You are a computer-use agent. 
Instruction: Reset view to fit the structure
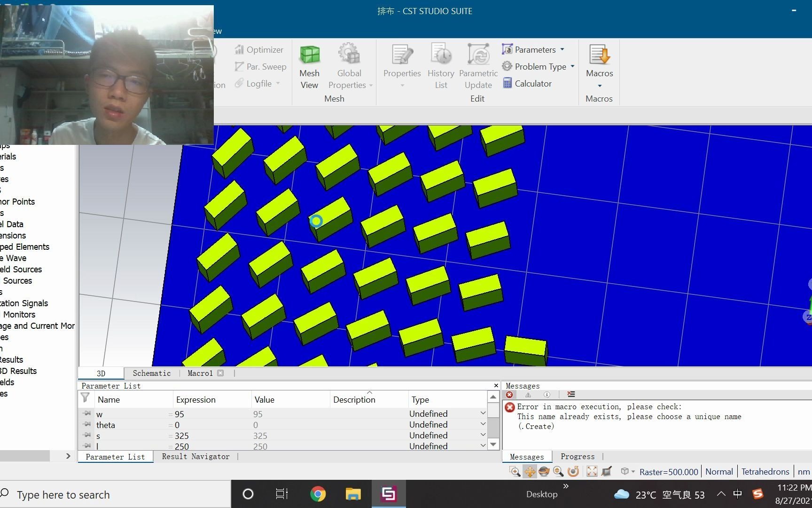click(x=592, y=471)
